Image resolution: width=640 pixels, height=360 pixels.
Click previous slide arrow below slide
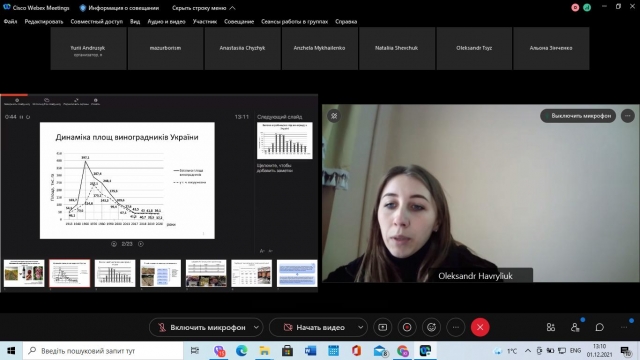[x=114, y=244]
